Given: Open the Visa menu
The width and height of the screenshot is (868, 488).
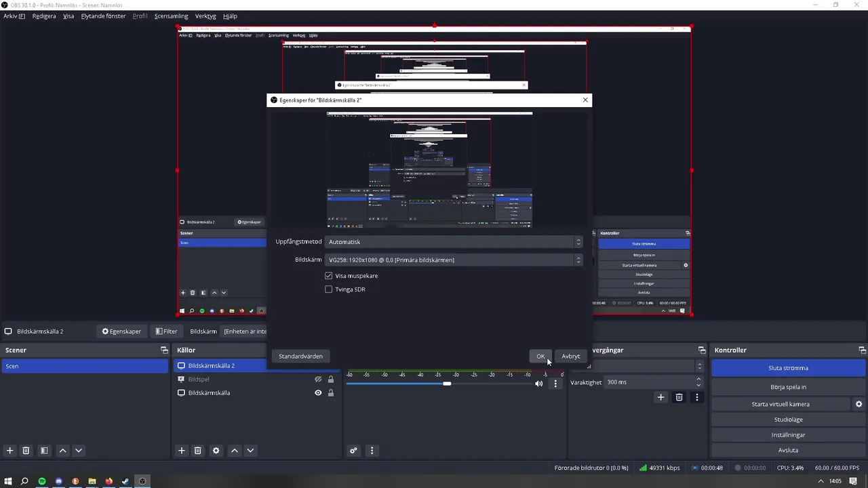Looking at the screenshot, I should [68, 16].
